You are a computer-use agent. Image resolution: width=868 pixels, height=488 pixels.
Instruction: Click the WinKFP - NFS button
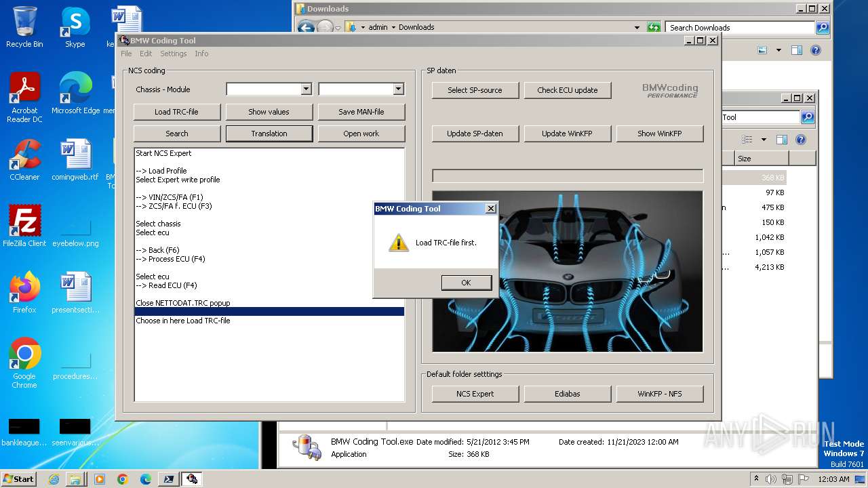(x=660, y=394)
